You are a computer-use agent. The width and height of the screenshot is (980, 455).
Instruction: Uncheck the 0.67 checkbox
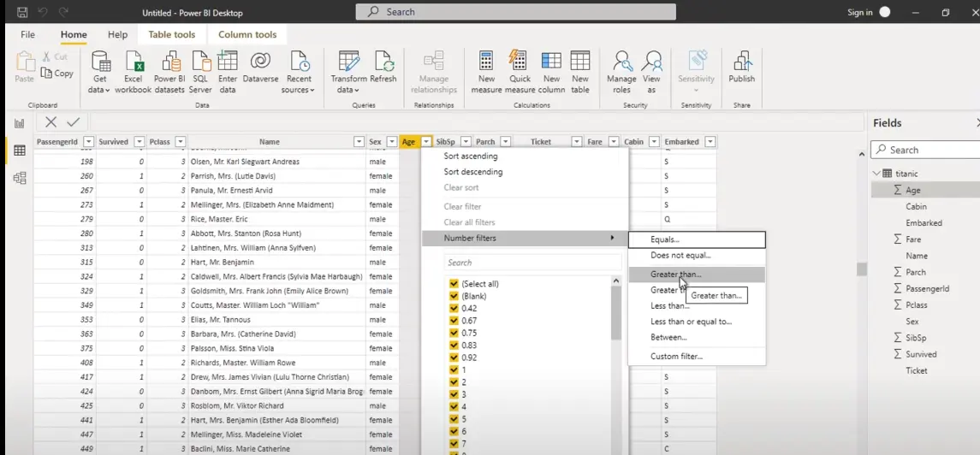coord(454,321)
